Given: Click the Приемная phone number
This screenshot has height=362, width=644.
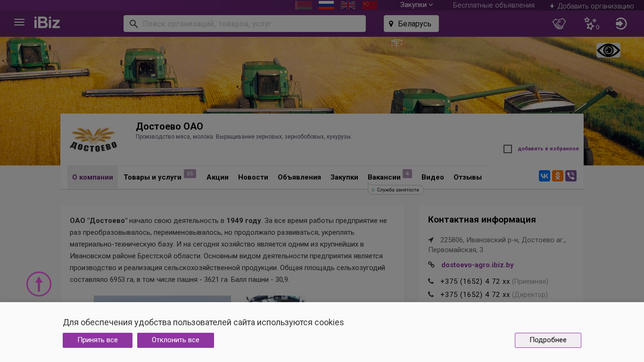Looking at the screenshot, I should (x=475, y=281).
